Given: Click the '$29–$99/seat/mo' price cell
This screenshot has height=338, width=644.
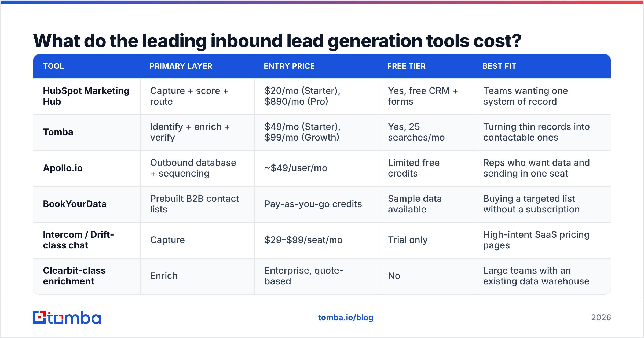Looking at the screenshot, I should [316, 240].
